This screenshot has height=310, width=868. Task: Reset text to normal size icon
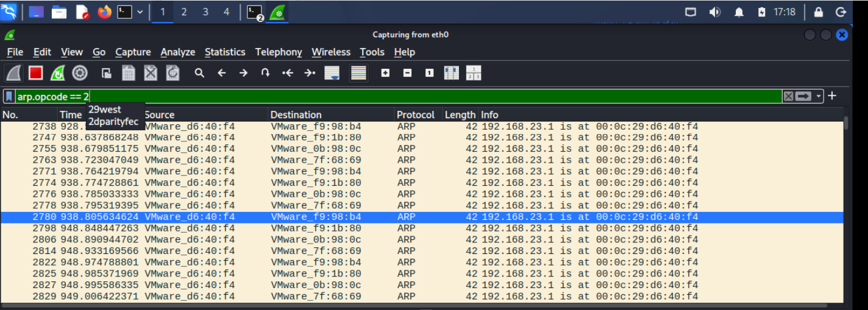[x=429, y=73]
